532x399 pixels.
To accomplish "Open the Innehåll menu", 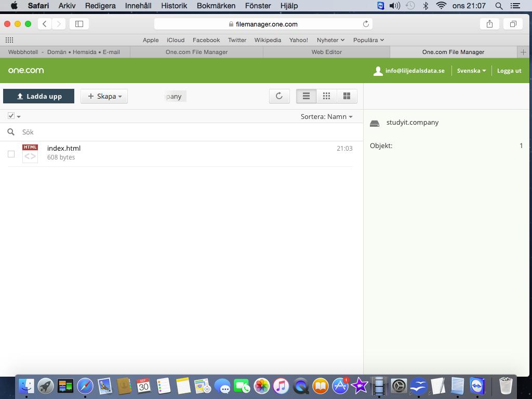I will pyautogui.click(x=138, y=6).
